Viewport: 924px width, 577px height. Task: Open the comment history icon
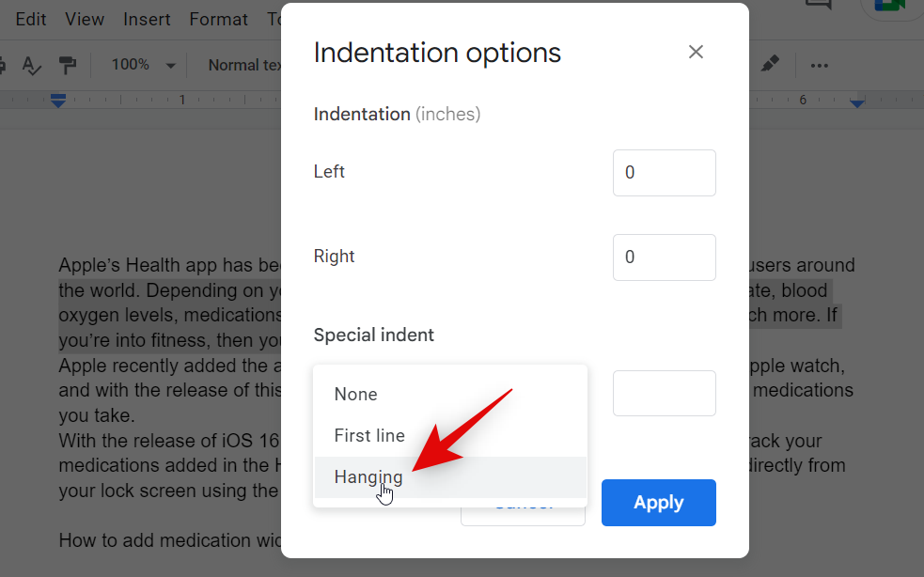pos(819,5)
